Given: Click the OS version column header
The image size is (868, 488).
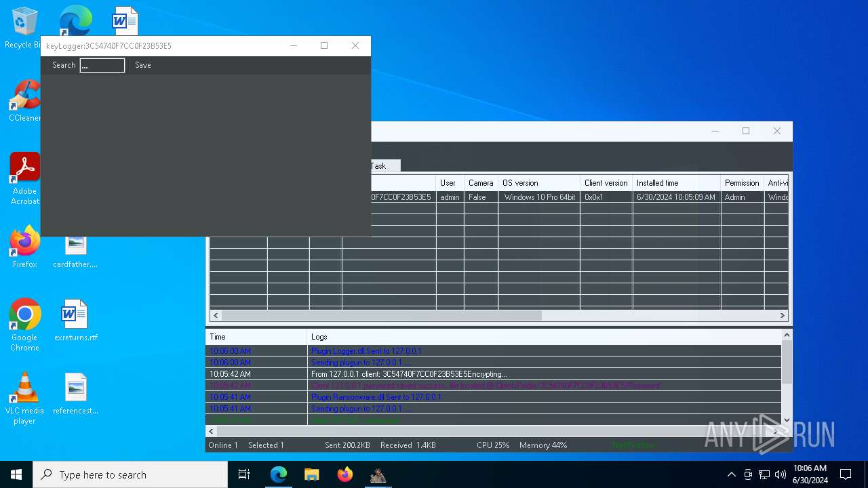Looking at the screenshot, I should (539, 183).
